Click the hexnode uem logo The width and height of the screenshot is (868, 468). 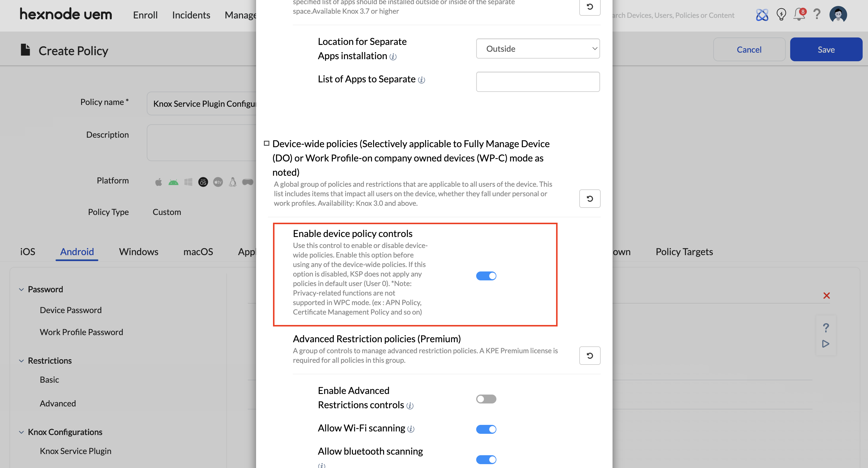coord(66,14)
